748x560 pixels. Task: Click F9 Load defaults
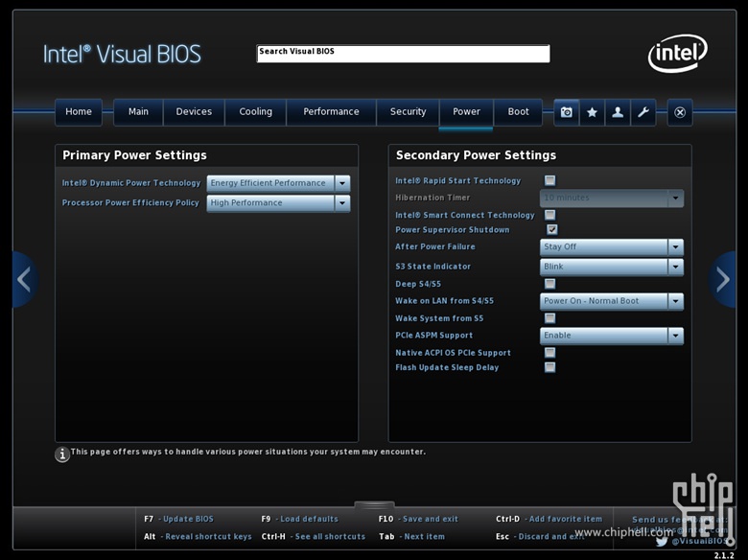299,519
